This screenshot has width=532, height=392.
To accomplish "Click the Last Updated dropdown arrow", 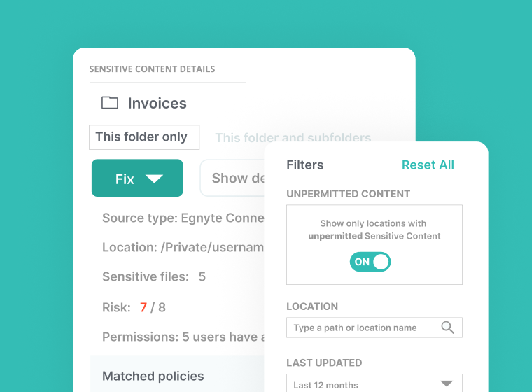I will click(446, 384).
